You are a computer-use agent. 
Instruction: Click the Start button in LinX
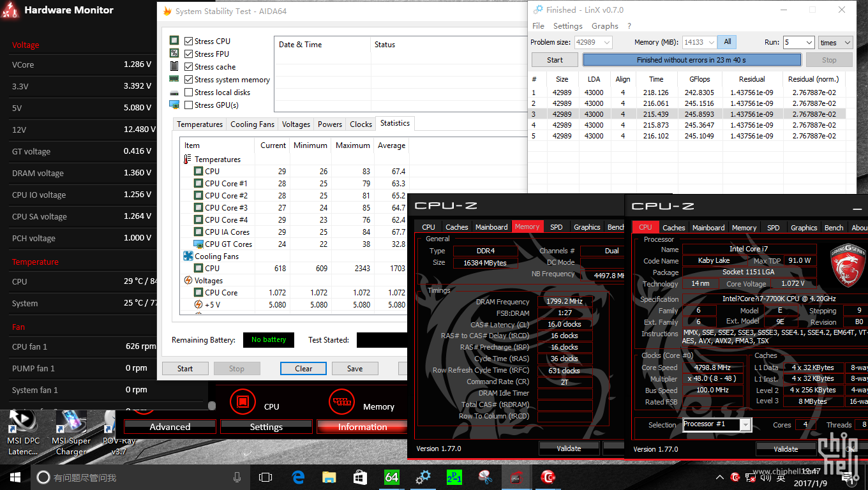[555, 60]
